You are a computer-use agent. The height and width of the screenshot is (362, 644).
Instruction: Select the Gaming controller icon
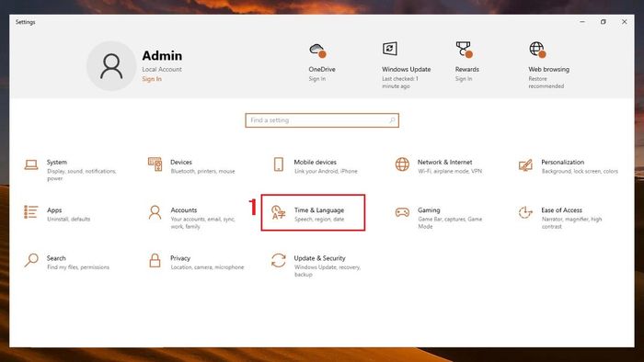click(402, 212)
